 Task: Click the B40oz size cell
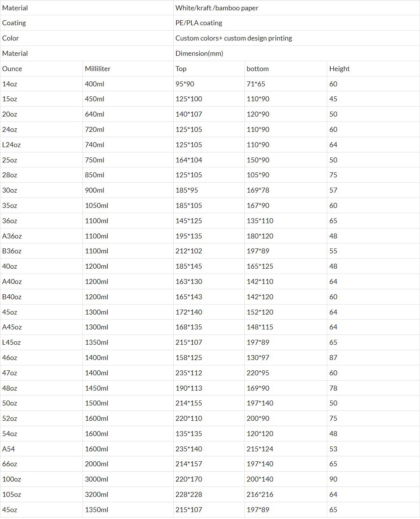12,297
